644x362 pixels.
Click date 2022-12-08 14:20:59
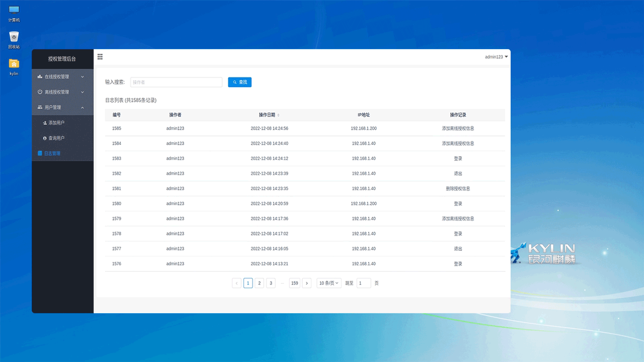(x=269, y=204)
